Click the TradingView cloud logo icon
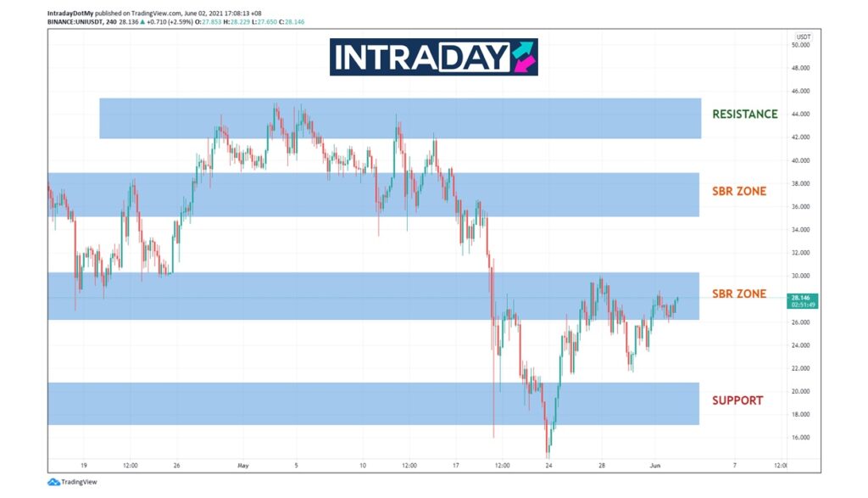This screenshot has width=868, height=498. (53, 482)
